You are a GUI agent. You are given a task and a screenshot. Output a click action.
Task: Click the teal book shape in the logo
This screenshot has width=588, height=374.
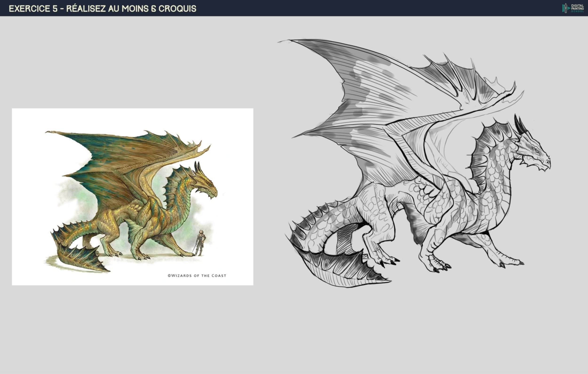563,8
